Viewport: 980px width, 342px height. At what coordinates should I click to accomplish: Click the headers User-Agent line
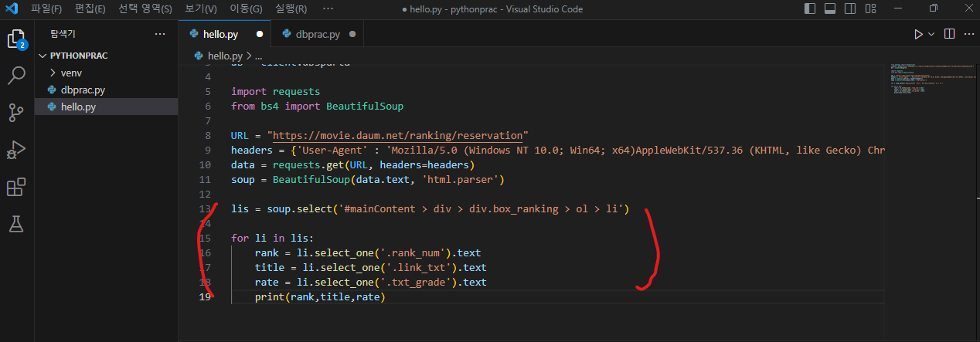558,151
